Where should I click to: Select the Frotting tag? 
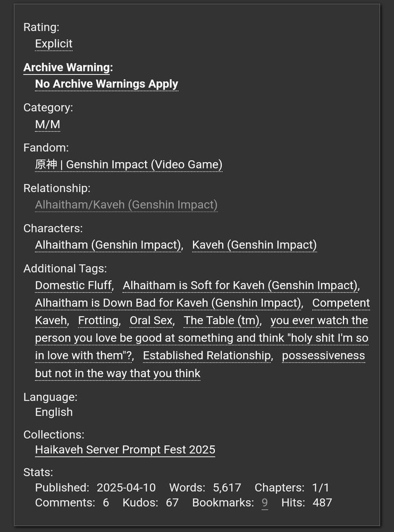point(98,321)
